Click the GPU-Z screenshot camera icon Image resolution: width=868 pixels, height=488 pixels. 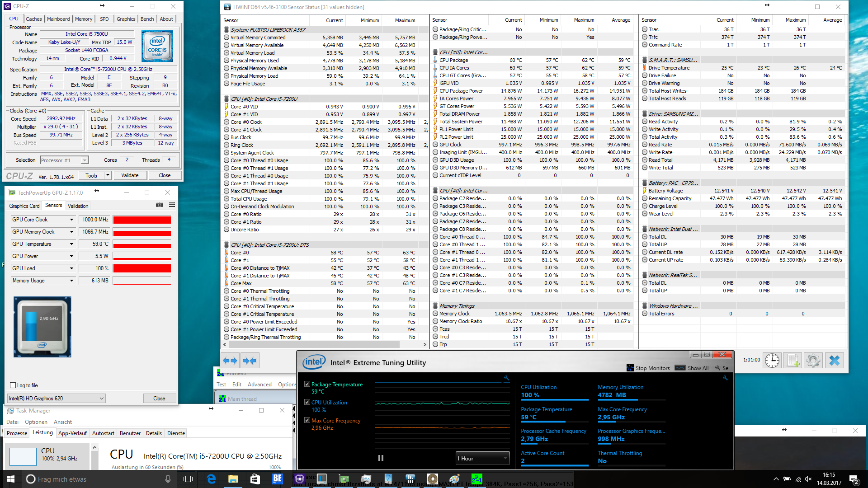[x=160, y=205]
